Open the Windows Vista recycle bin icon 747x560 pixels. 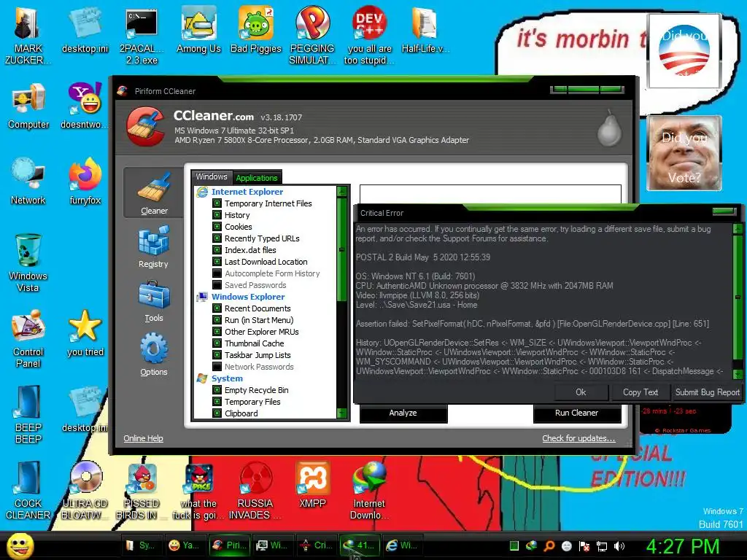pyautogui.click(x=28, y=262)
